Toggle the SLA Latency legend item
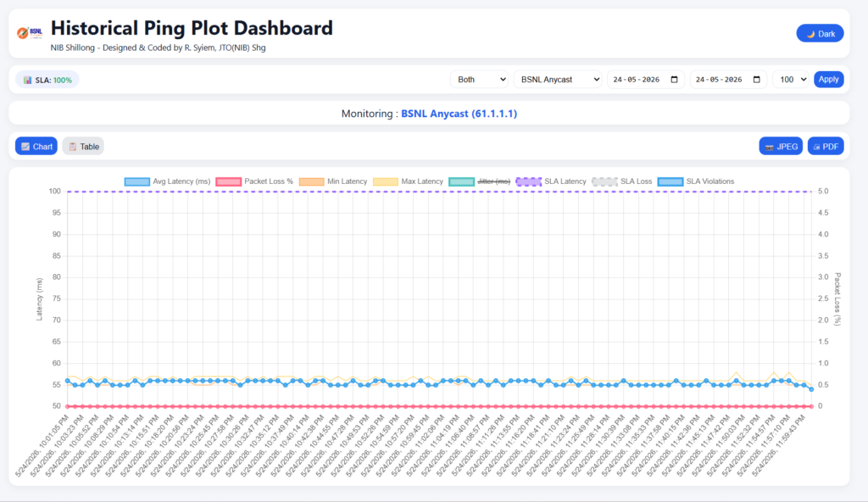The image size is (868, 502). coord(551,181)
